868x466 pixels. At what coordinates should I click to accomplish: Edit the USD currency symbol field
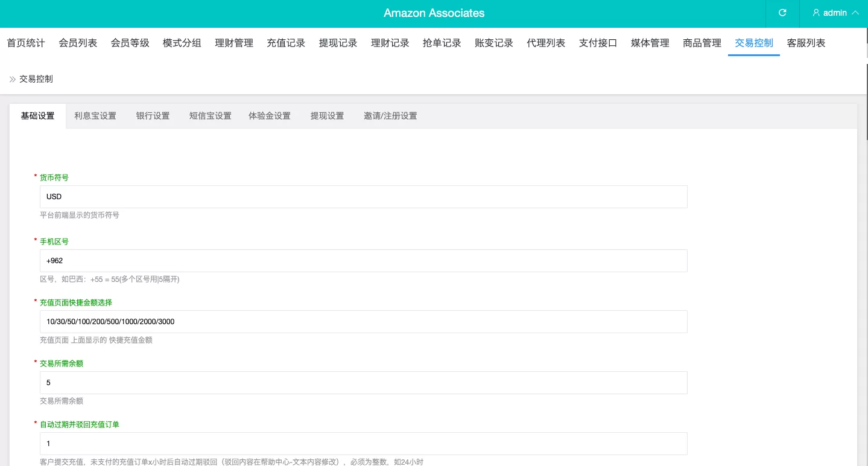coord(363,197)
